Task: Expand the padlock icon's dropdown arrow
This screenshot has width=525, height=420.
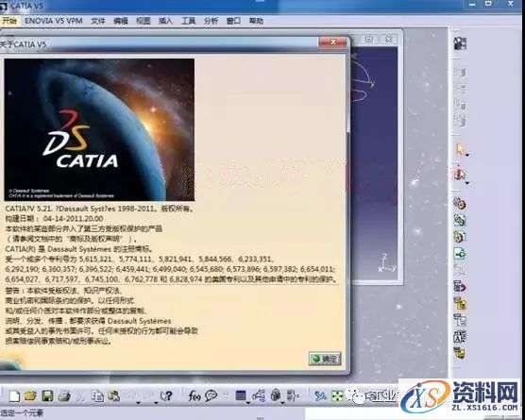Action: [282, 403]
